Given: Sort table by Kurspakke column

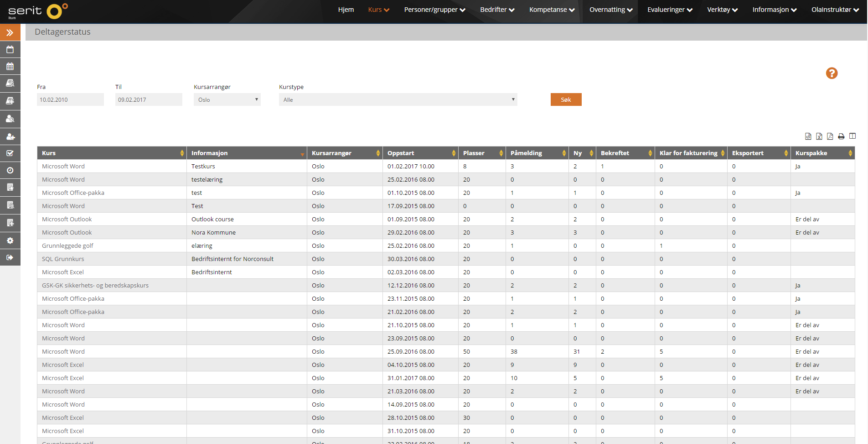Looking at the screenshot, I should [823, 153].
